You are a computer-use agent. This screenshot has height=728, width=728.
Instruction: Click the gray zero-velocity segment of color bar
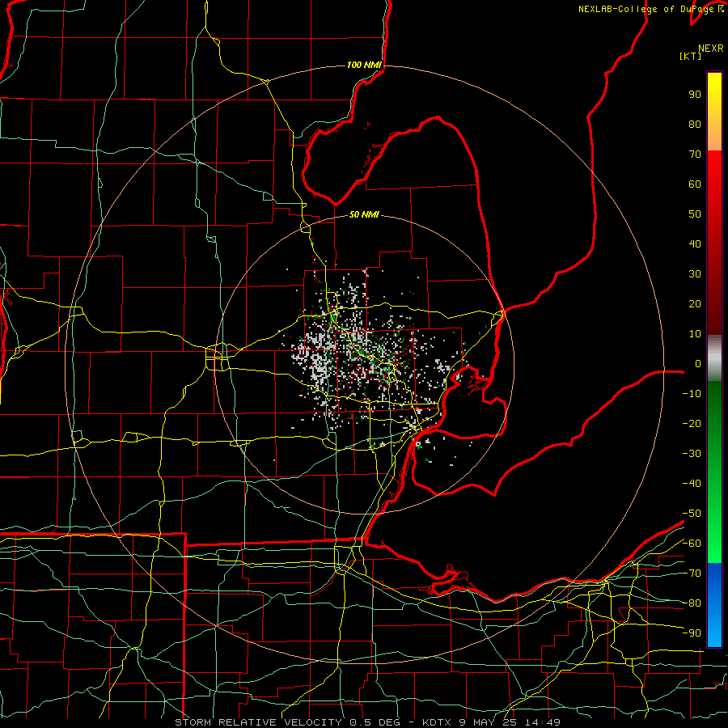pyautogui.click(x=714, y=358)
